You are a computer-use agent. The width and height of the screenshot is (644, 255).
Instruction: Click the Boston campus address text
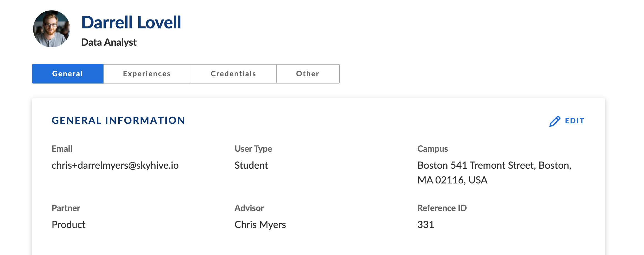tap(494, 173)
